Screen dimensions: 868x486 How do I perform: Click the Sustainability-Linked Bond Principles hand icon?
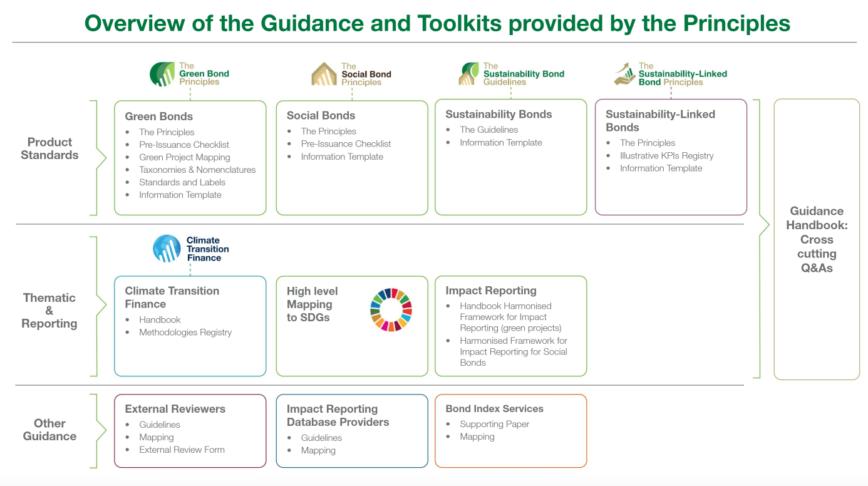623,73
